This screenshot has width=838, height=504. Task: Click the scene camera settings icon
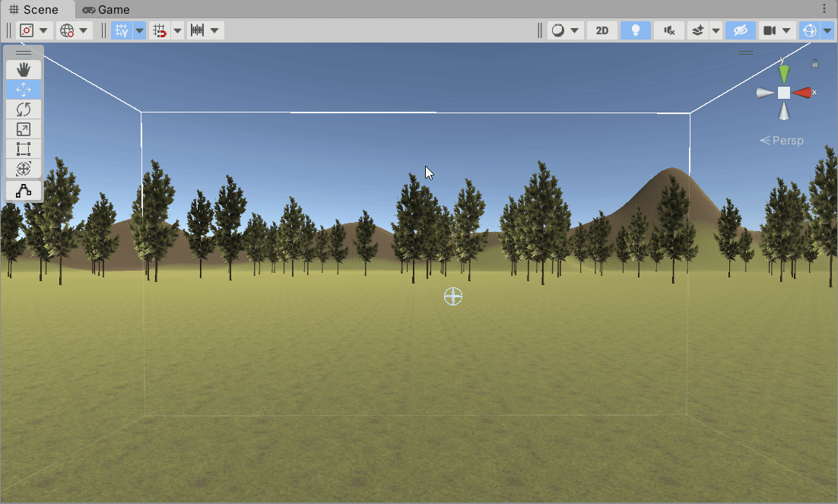(x=770, y=30)
